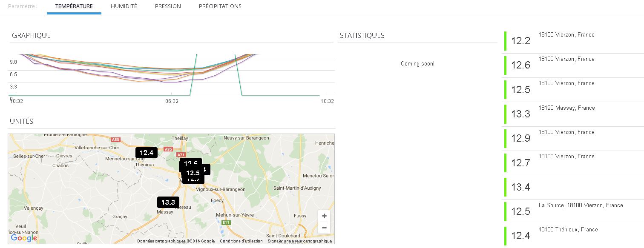Screen dimensions: 644x248
Task: Select the 12.4 map marker near Thénioux
Action: point(146,153)
